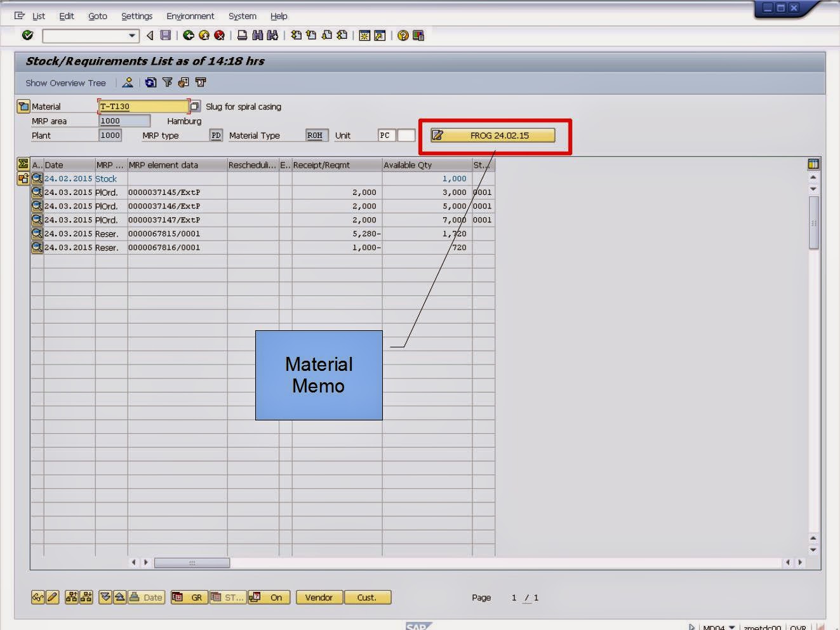The width and height of the screenshot is (840, 630).
Task: Show details for reservation 0000067815
Action: [37, 233]
